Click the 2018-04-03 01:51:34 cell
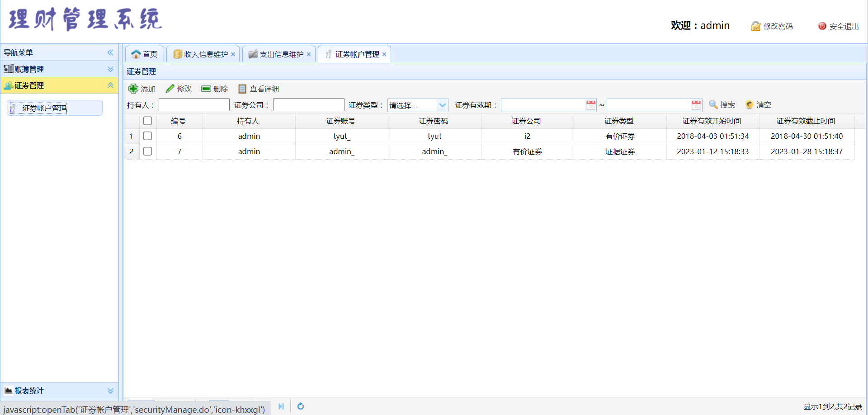 coord(713,136)
